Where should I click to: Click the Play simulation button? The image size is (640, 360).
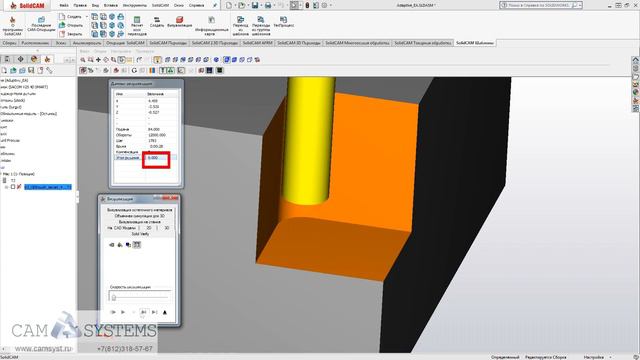[123, 312]
